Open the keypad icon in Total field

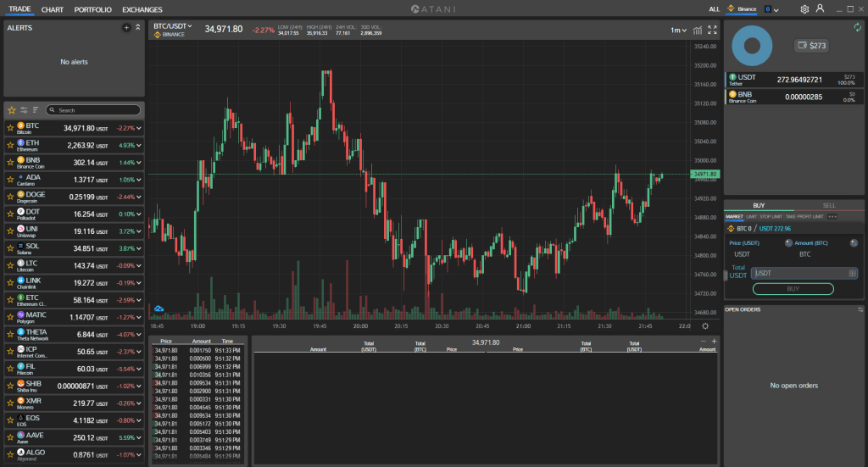point(852,274)
